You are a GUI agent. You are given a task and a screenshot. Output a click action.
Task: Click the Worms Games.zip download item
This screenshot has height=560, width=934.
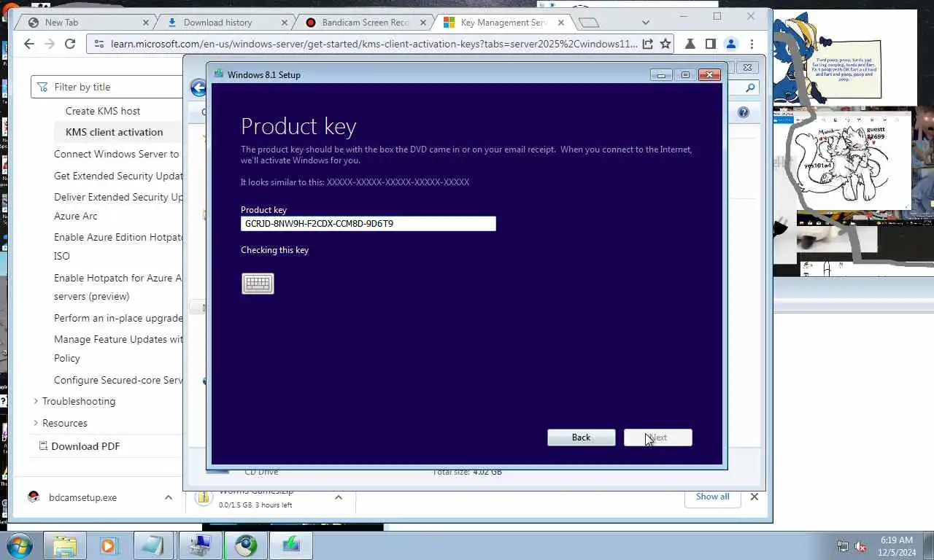(x=263, y=499)
